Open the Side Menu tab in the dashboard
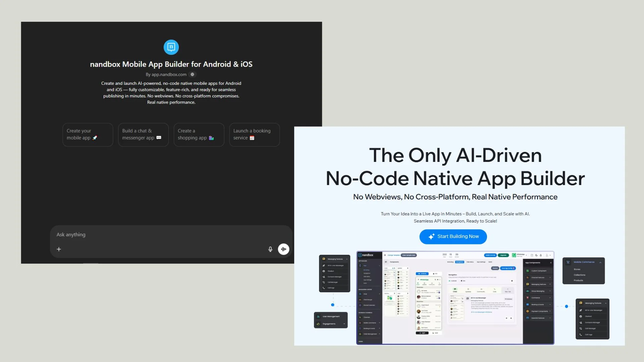 point(470,262)
